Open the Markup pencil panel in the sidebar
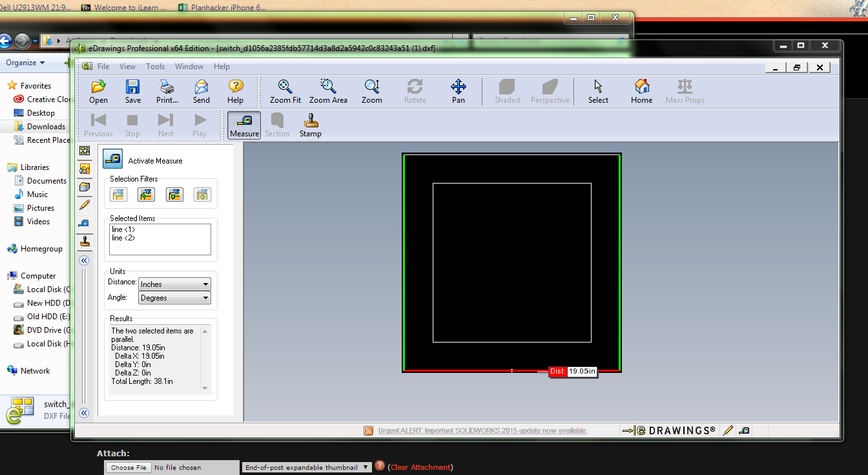 click(x=84, y=205)
